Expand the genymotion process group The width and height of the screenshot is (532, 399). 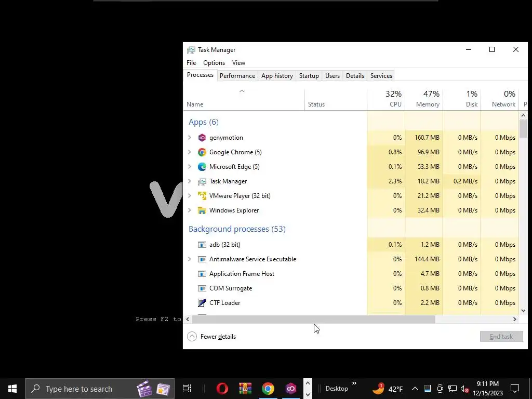coord(190,138)
